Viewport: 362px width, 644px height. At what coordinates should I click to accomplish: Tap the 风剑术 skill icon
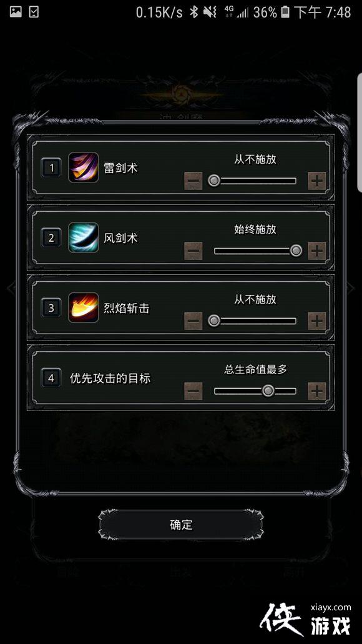coord(83,237)
